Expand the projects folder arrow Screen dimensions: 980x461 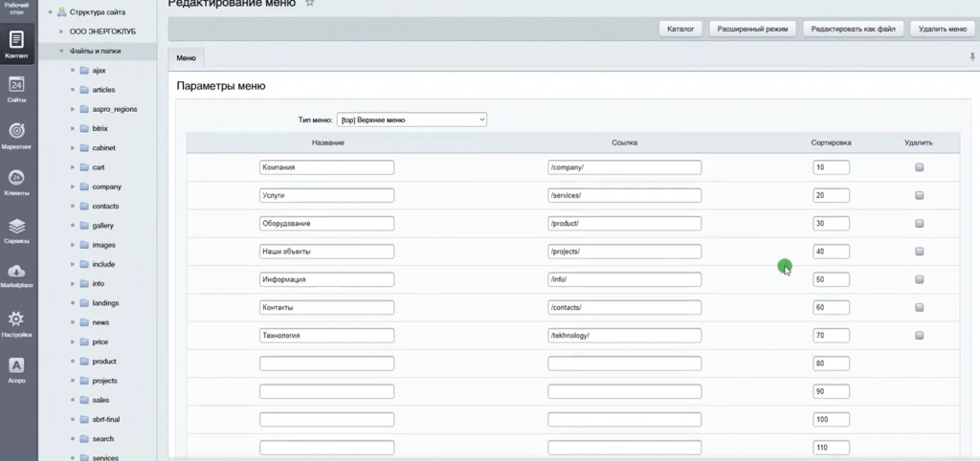[x=73, y=381]
